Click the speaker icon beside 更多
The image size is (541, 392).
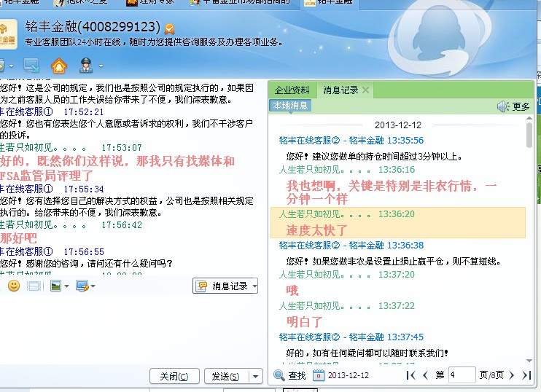(x=502, y=106)
